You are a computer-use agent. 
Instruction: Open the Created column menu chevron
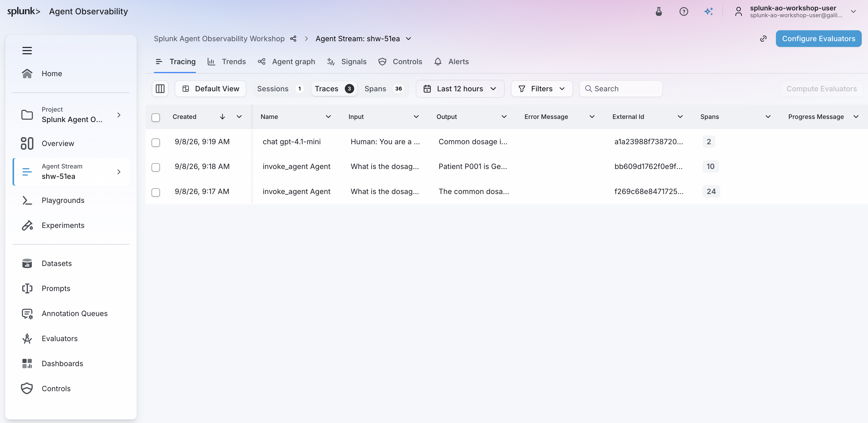coord(239,117)
